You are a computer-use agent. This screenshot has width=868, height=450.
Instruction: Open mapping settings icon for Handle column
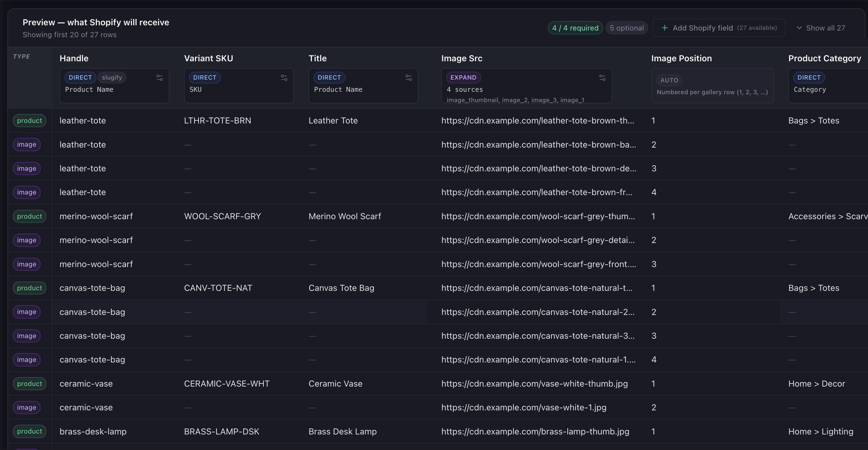[159, 78]
